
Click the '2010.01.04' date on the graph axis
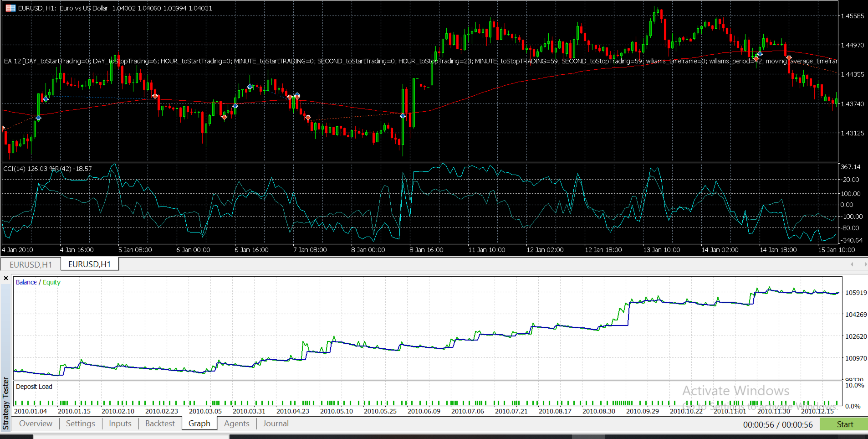tap(31, 411)
